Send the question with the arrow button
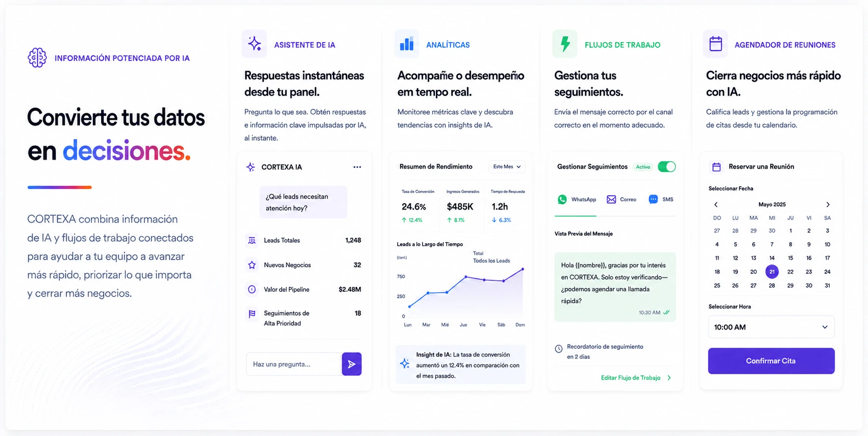The image size is (868, 436). [x=352, y=364]
